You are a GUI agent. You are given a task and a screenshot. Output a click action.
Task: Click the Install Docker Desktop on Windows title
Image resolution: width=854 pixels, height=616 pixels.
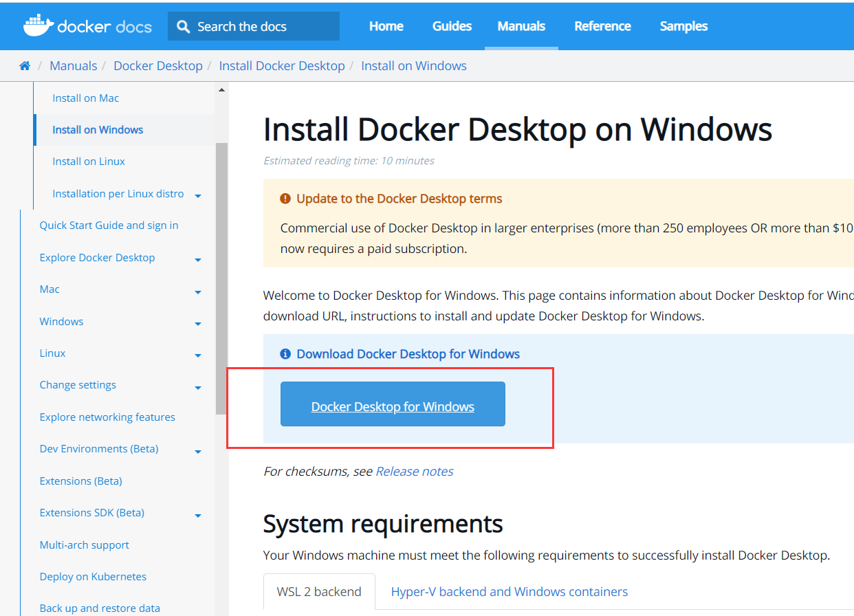click(518, 129)
